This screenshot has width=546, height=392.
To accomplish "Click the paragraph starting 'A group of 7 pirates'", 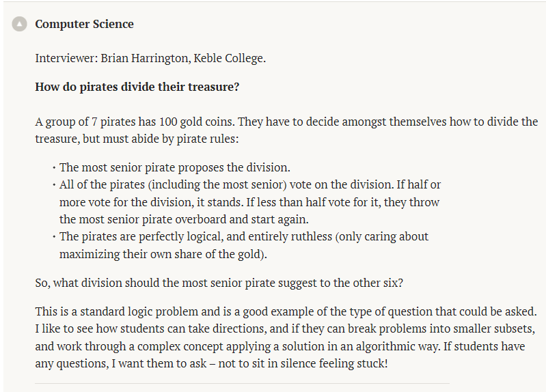I will (x=286, y=130).
